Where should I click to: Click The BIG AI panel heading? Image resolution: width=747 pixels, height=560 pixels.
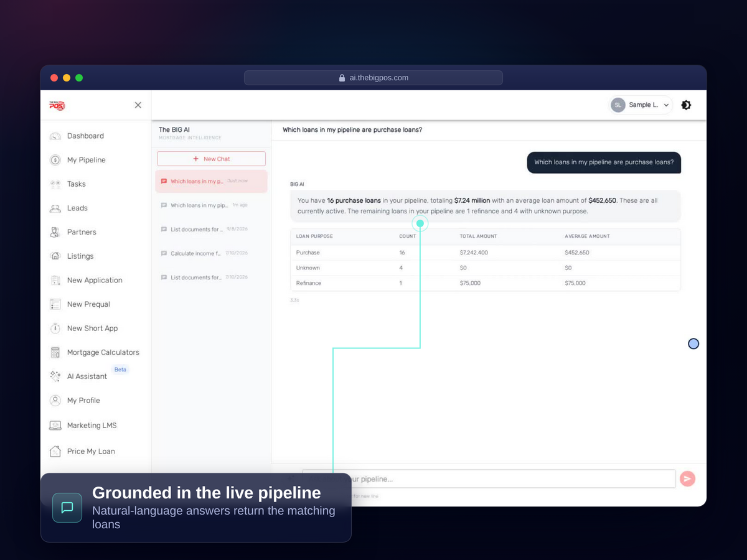pos(174,130)
